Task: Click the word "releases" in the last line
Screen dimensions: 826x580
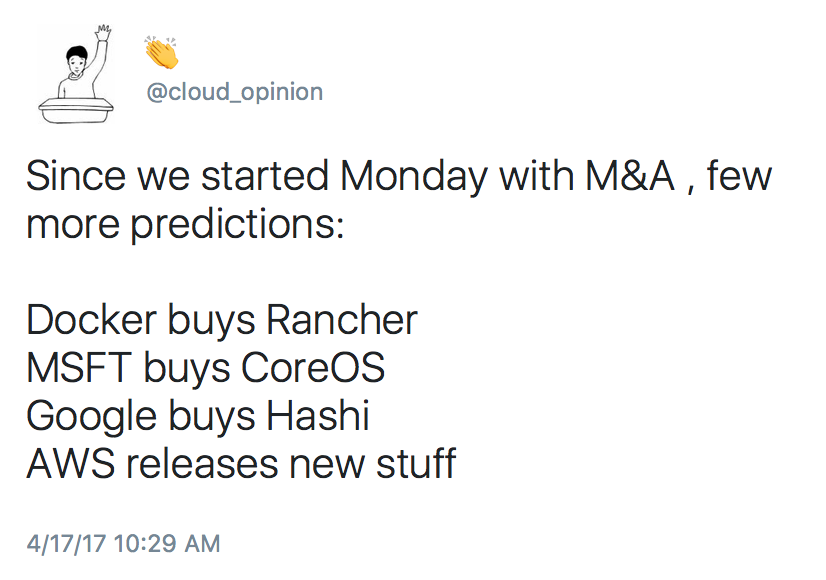Action: 201,464
